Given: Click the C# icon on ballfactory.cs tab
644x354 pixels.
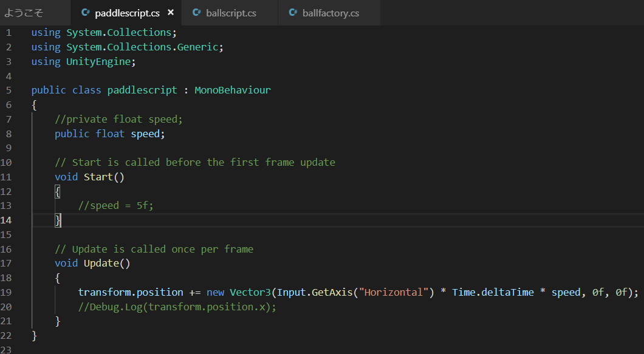Looking at the screenshot, I should (x=293, y=13).
